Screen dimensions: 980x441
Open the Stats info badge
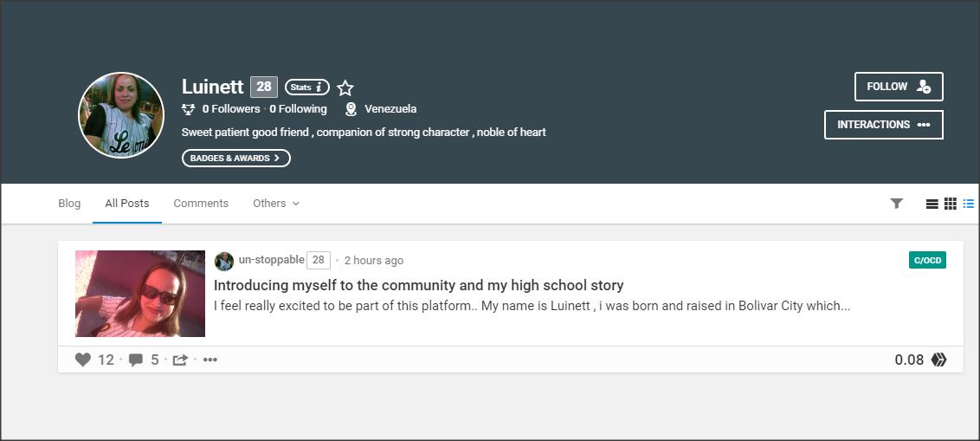tap(306, 87)
